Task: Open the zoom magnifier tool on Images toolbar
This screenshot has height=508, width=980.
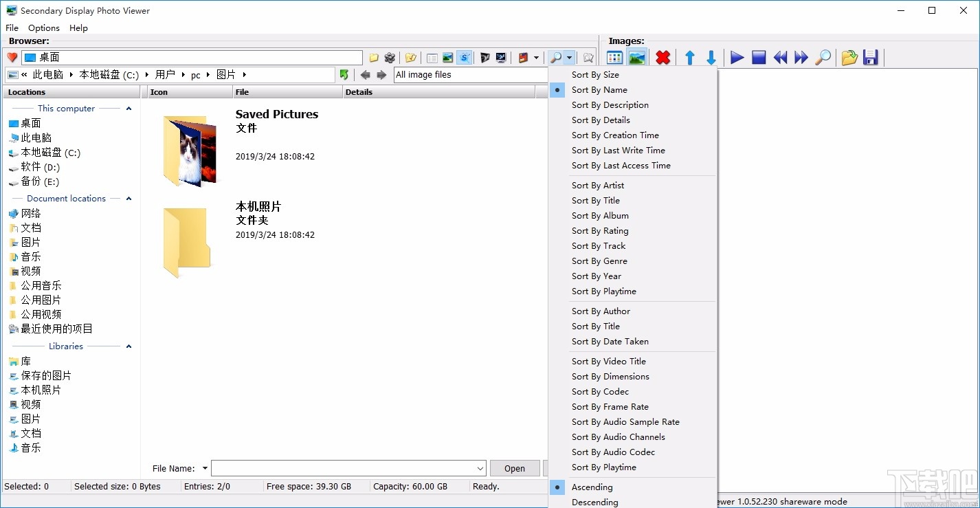Action: pos(823,58)
